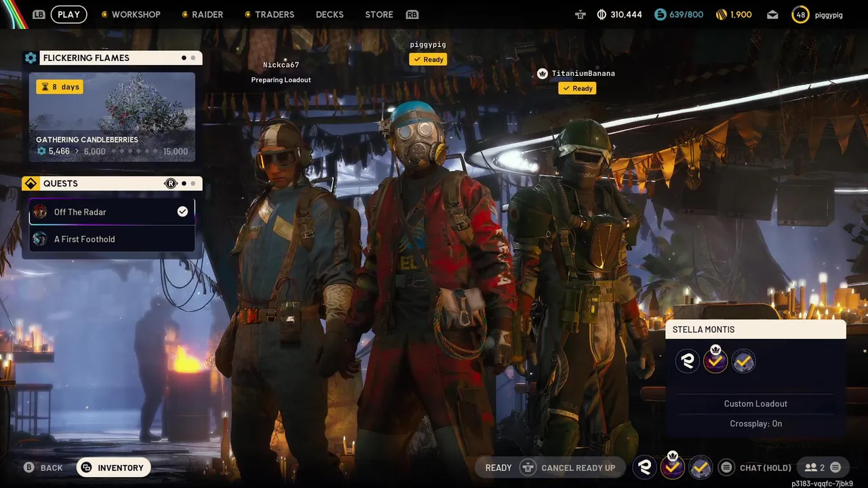The image size is (868, 488).
Task: Click the 15,000 event goal value
Action: [x=175, y=151]
